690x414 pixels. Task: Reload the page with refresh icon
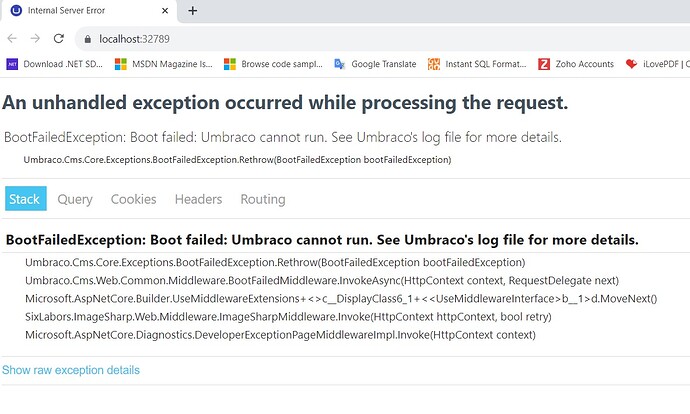coord(59,39)
